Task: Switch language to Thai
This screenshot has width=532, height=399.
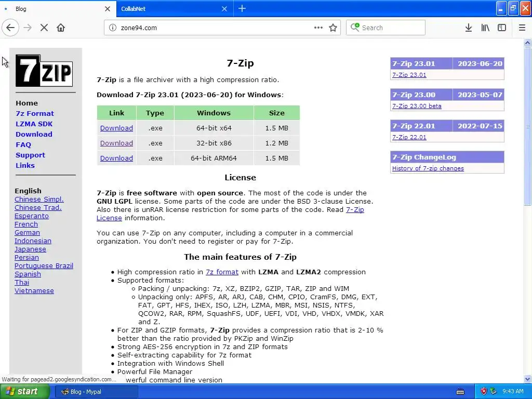Action: pyautogui.click(x=22, y=282)
